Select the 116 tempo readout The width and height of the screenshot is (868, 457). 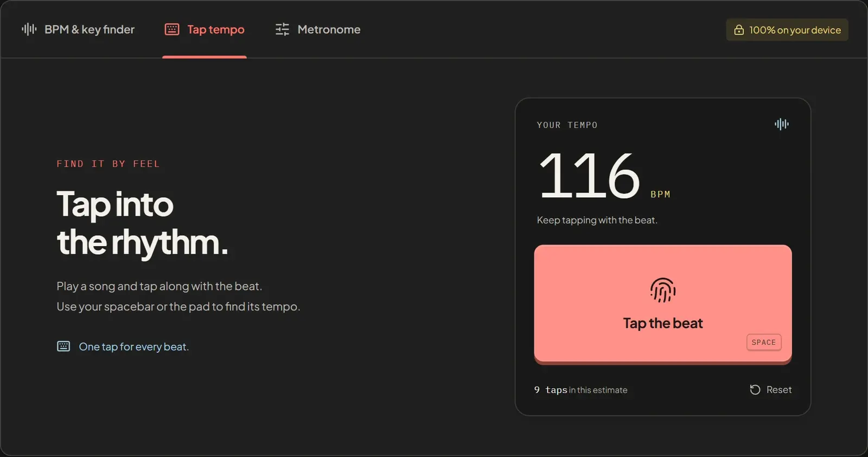tap(590, 176)
